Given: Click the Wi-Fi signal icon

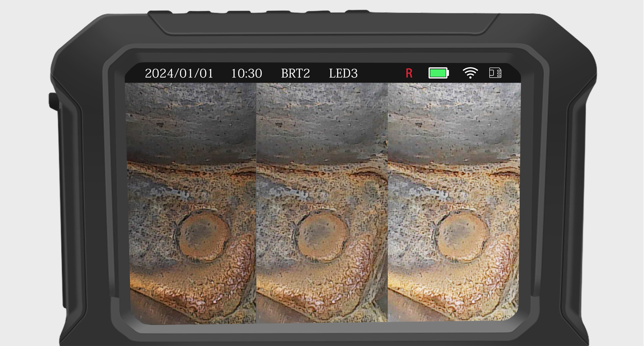Looking at the screenshot, I should pos(470,73).
